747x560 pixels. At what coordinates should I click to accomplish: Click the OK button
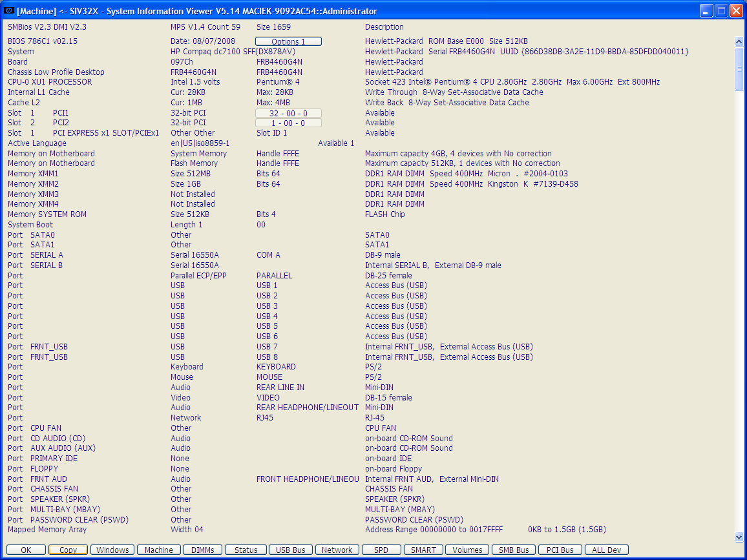click(26, 550)
